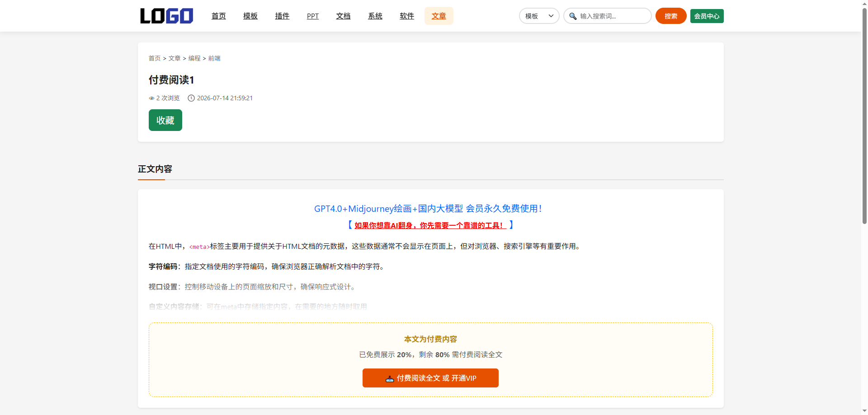Click the red 如果你想靠AI翻身 link
This screenshot has width=868, height=415.
[x=430, y=225]
